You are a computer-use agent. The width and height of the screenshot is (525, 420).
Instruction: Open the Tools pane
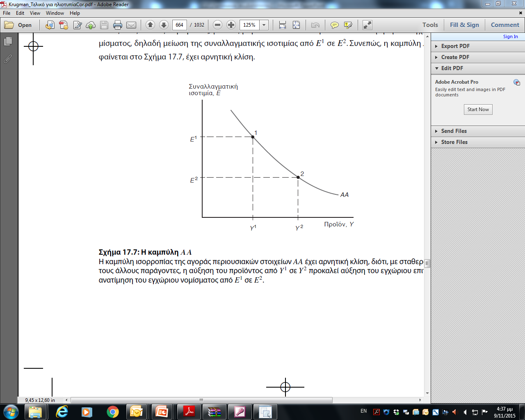coord(430,25)
